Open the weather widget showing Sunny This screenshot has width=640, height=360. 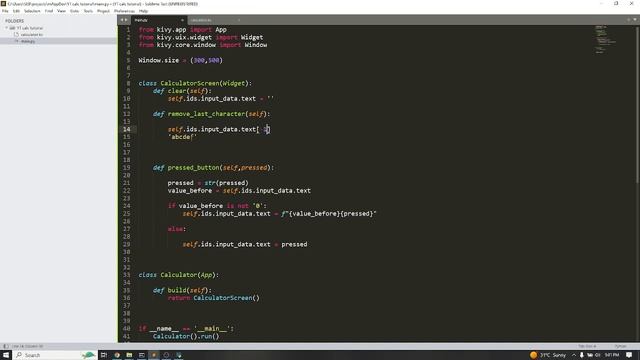point(548,355)
